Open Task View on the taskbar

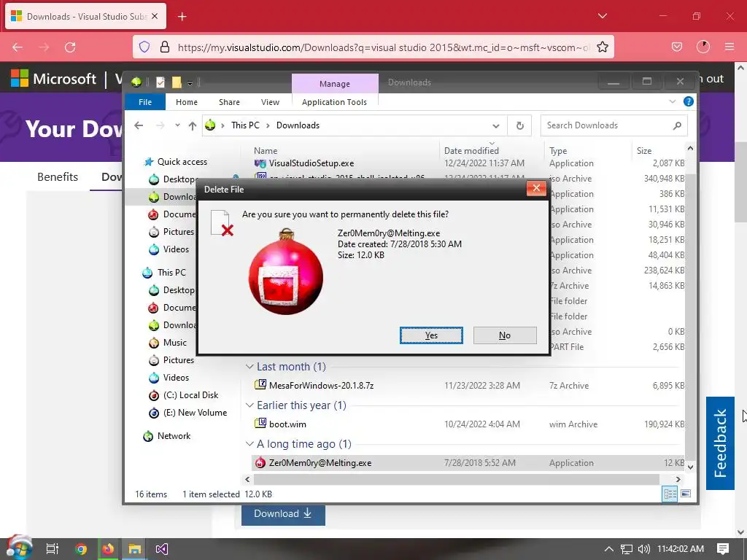point(53,549)
